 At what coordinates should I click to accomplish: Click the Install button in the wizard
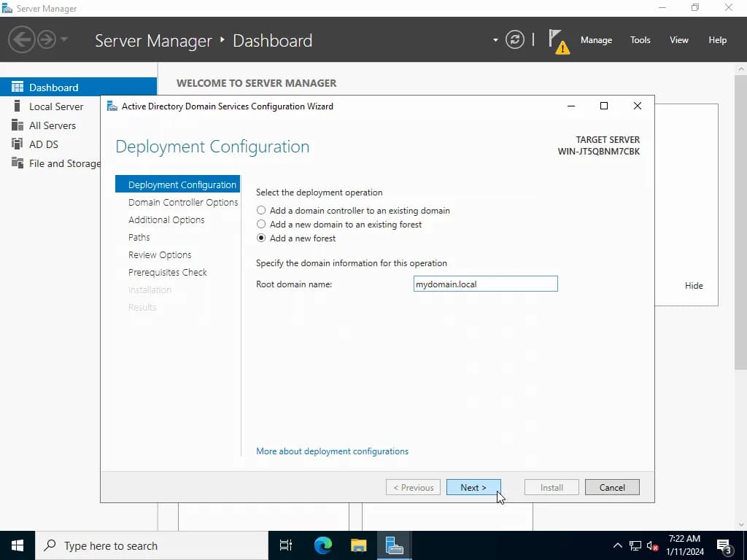click(x=551, y=487)
